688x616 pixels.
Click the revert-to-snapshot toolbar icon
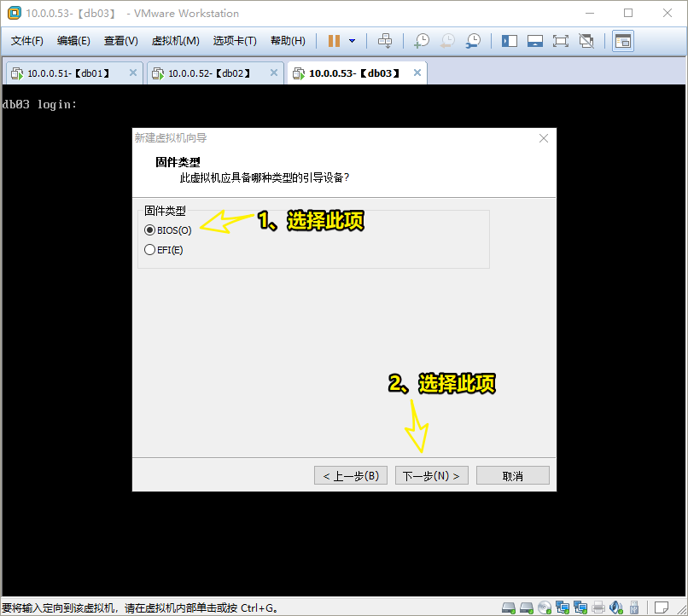(x=447, y=41)
